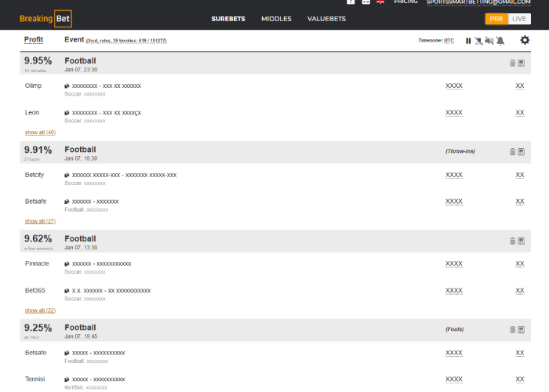Open the SUREBETS tab
The height and width of the screenshot is (392, 549).
tap(228, 19)
